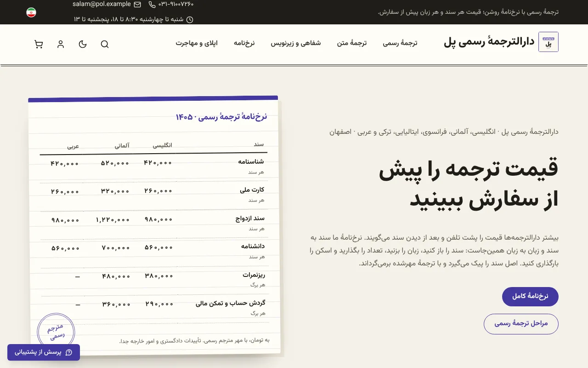Open the ترجمهٔ متن menu item
The image size is (588, 368).
[352, 43]
